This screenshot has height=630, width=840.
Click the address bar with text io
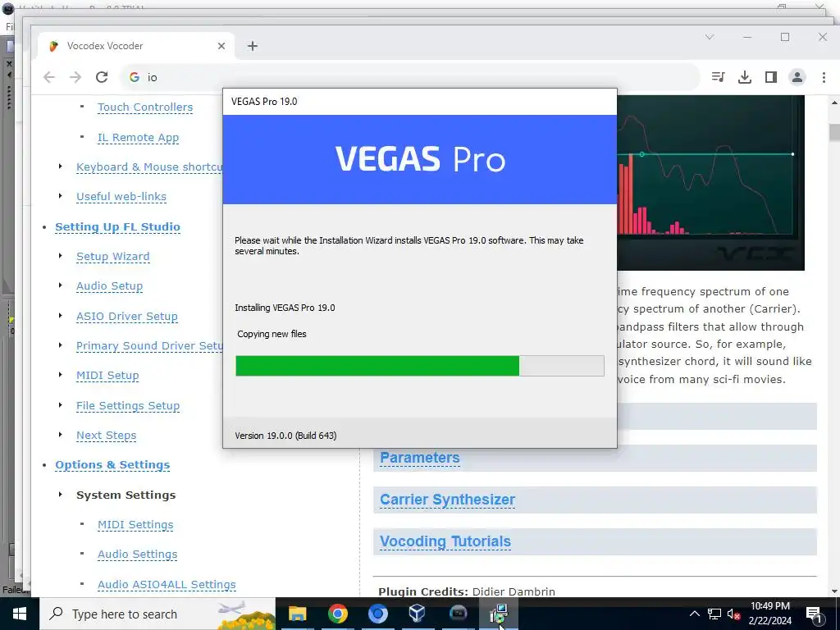coord(410,77)
